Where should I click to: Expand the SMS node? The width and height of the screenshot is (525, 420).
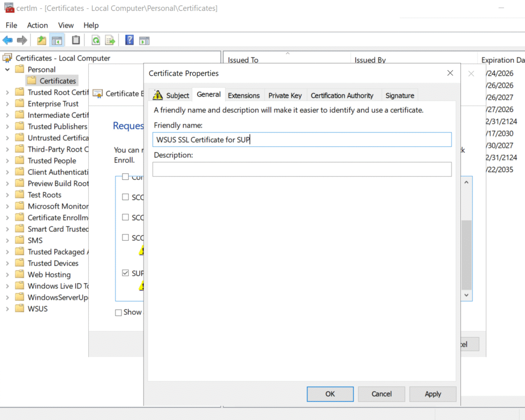coord(7,240)
